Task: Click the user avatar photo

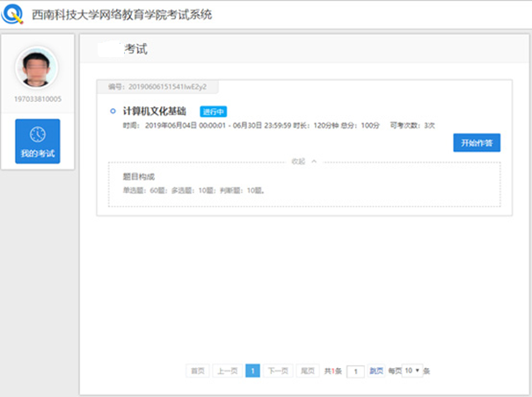Action: (x=37, y=68)
